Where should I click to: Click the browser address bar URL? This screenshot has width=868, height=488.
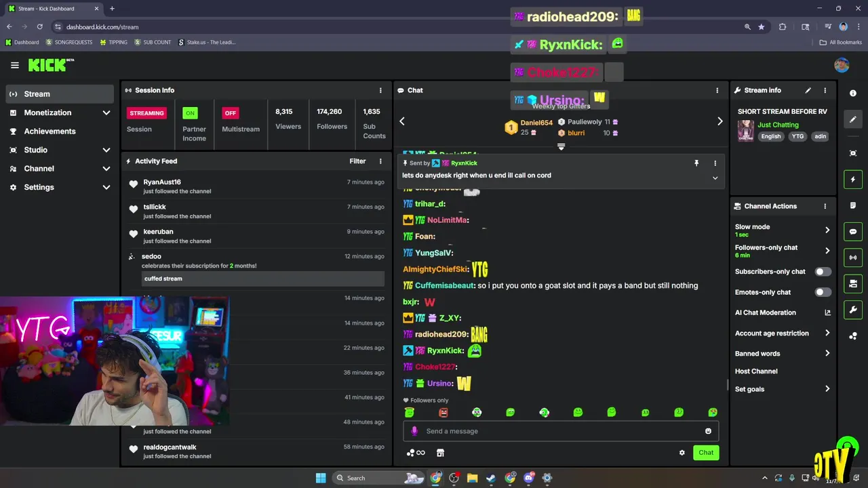point(102,27)
